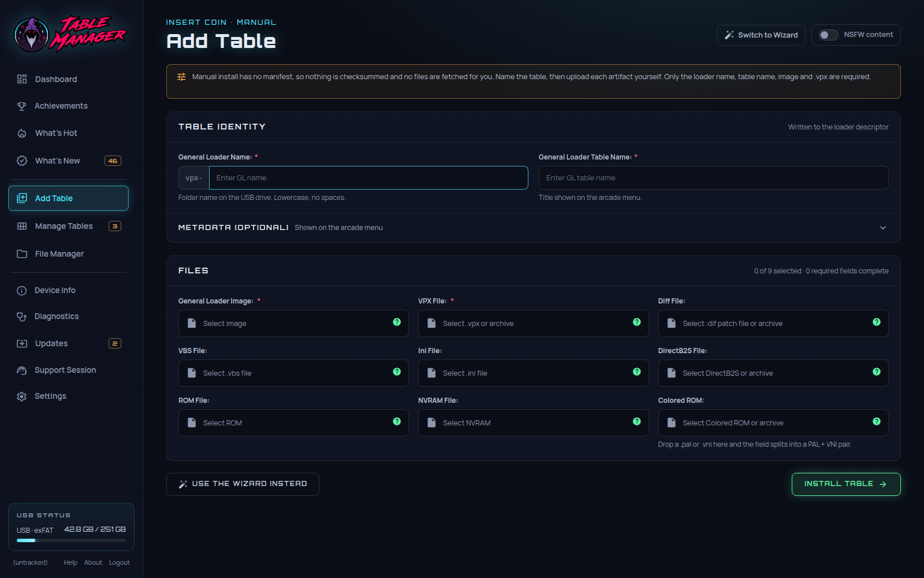
Task: Open help for Diff File field
Action: pos(877,322)
